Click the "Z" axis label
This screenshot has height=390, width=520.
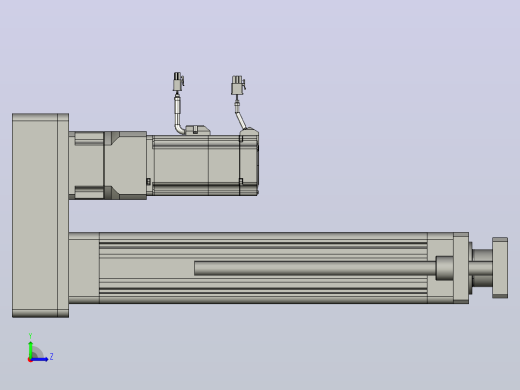tap(52, 357)
